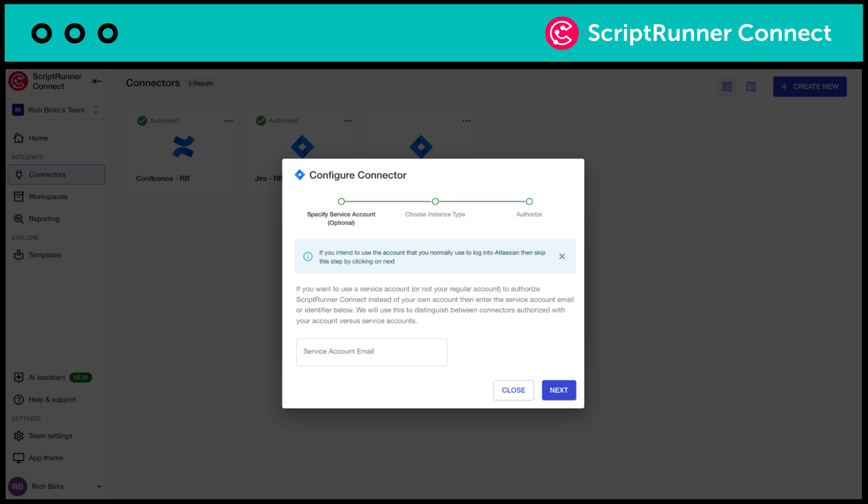Click the back navigation arrow icon
The image size is (868, 504).
click(x=97, y=81)
